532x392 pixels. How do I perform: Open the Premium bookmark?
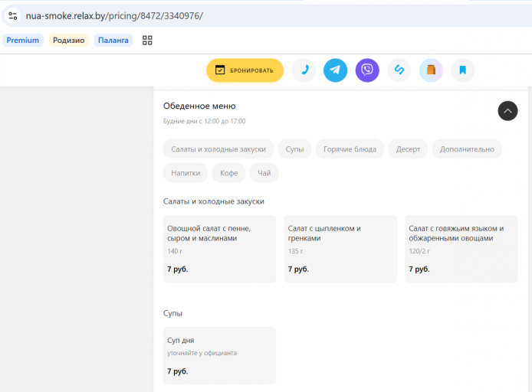[23, 41]
